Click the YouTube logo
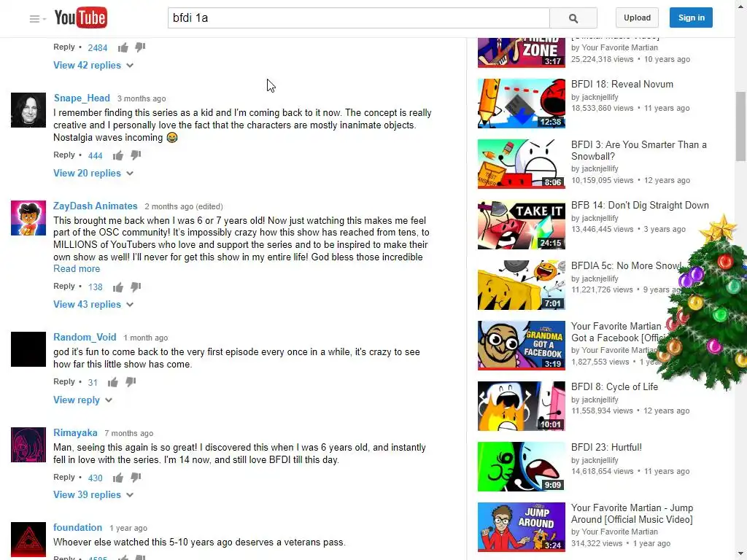This screenshot has width=747, height=560. [x=81, y=18]
